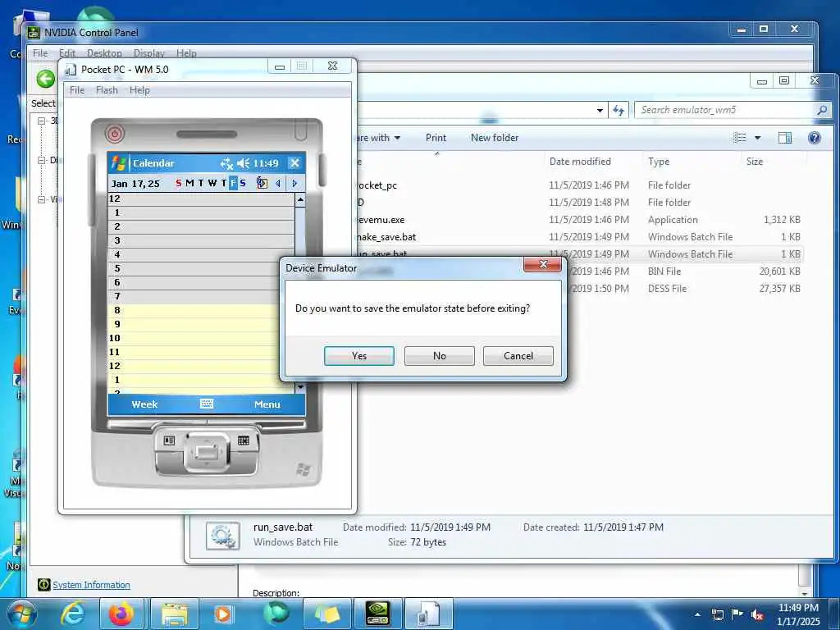Image resolution: width=840 pixels, height=630 pixels.
Task: Select Friday in the Calendar week strip
Action: pyautogui.click(x=233, y=183)
